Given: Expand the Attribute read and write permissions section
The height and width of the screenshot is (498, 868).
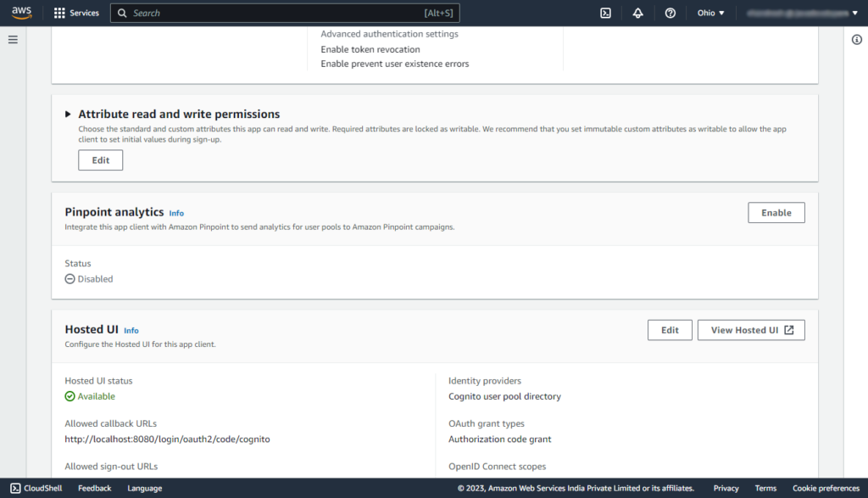Looking at the screenshot, I should [69, 114].
